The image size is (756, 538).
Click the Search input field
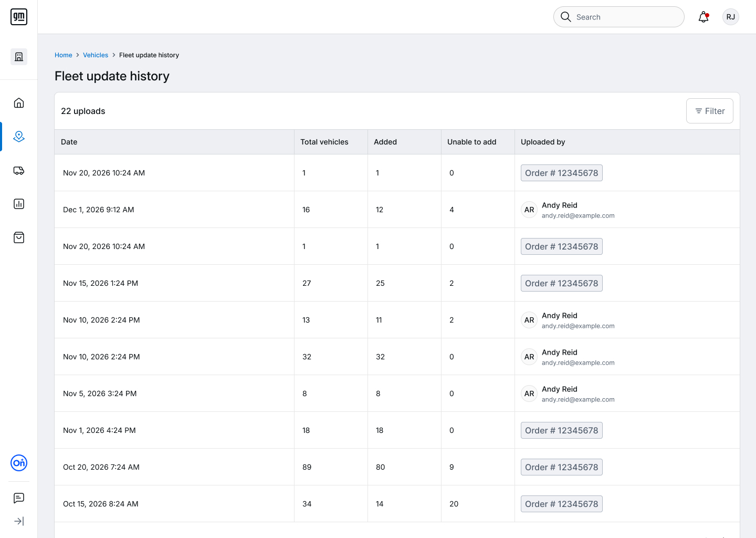point(619,17)
